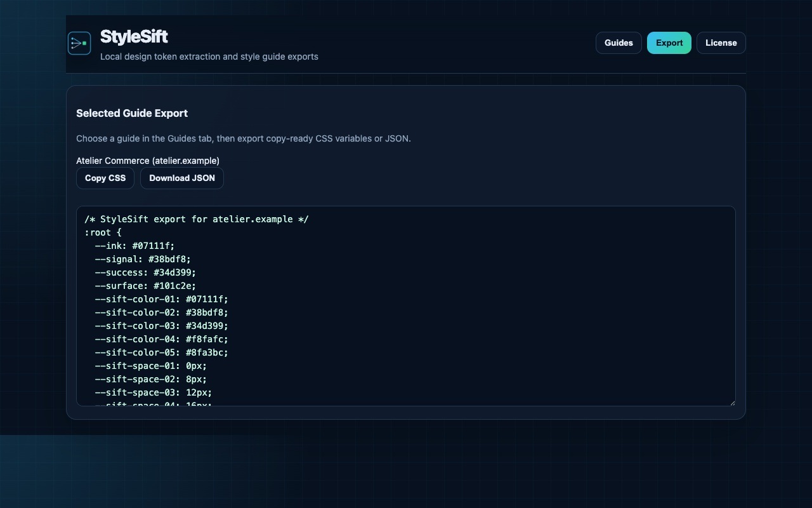
Task: Click the 'Local design token extraction' tagline
Action: 209,57
